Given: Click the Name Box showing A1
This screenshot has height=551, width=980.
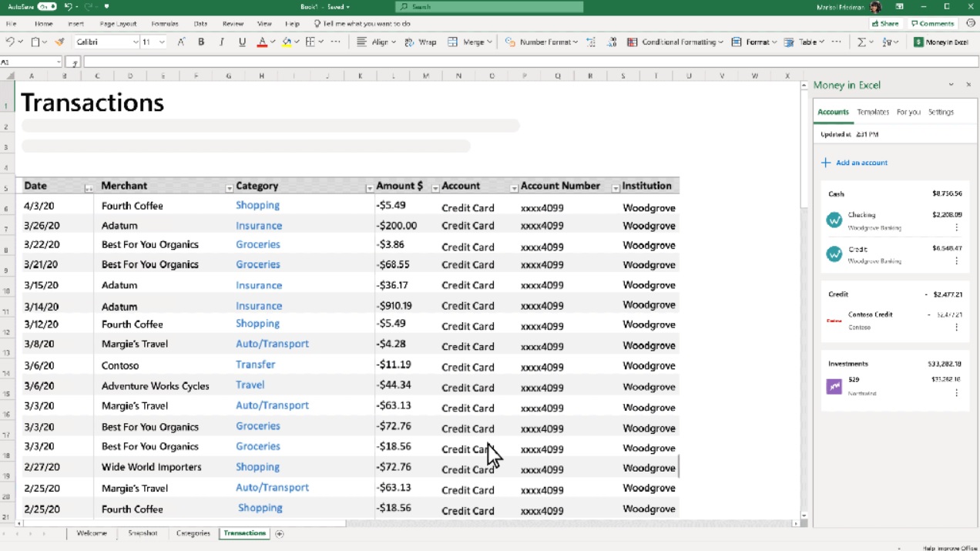Looking at the screenshot, I should click(31, 62).
